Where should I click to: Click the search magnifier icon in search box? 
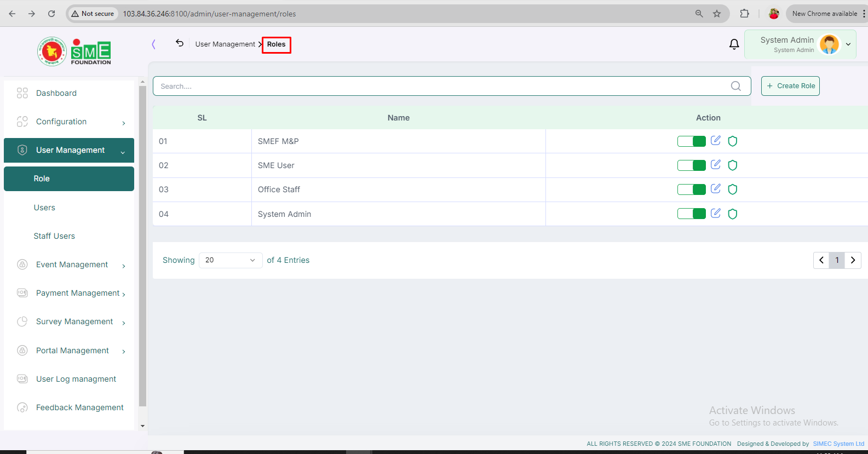tap(736, 86)
